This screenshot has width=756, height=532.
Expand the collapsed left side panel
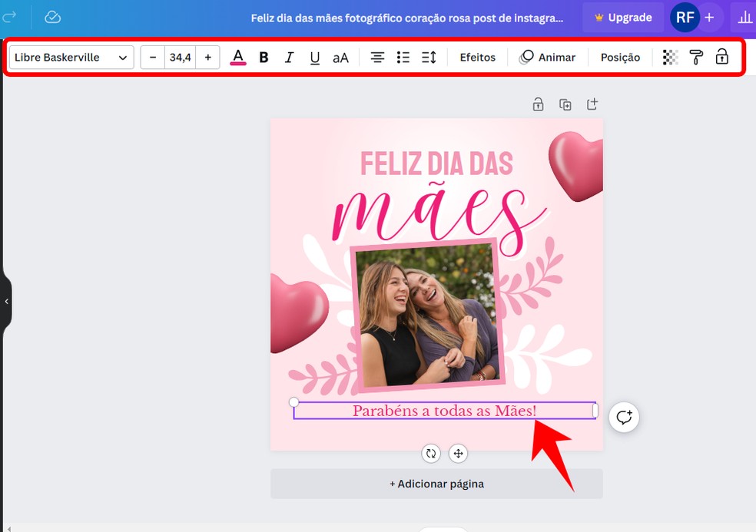tap(6, 302)
